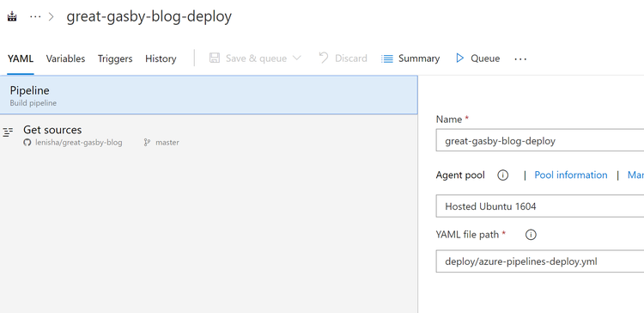The image size is (644, 313).
Task: Click the branch icon beside master
Action: (147, 143)
